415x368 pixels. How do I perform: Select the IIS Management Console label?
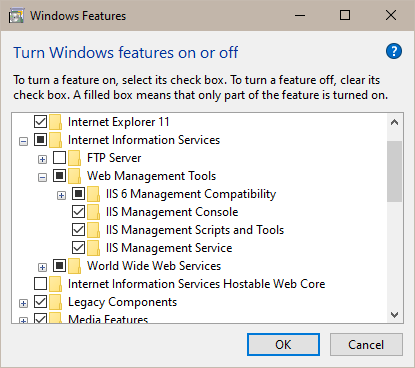tap(172, 212)
